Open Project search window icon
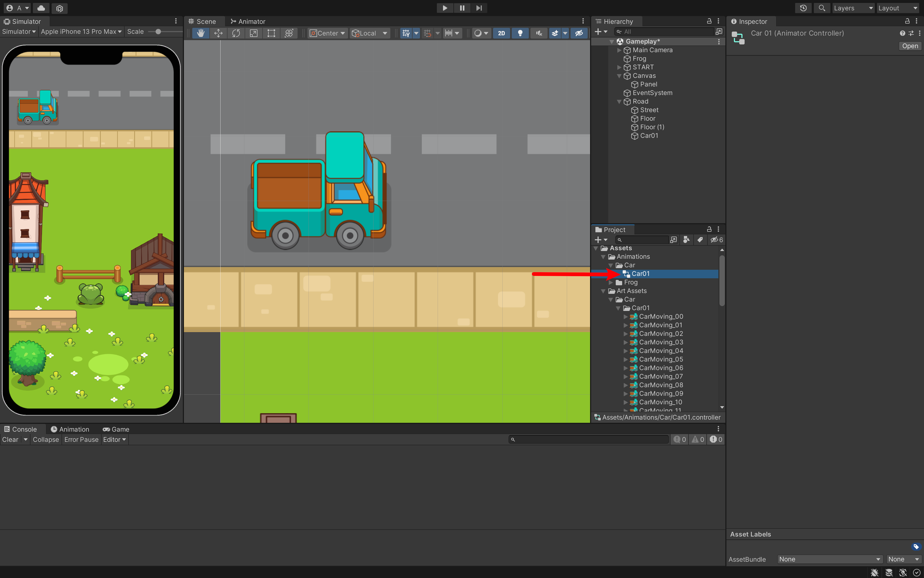 coord(673,240)
